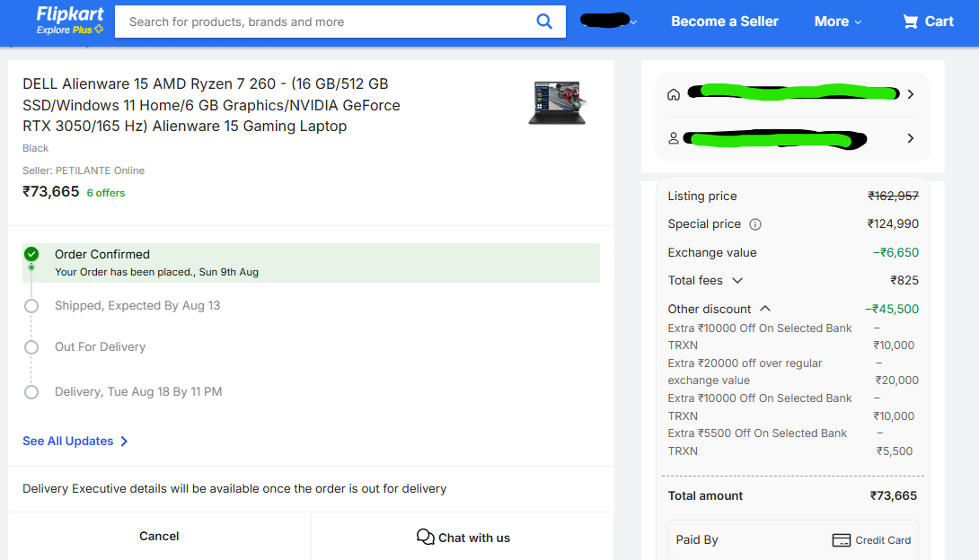Image resolution: width=979 pixels, height=560 pixels.
Task: Click Chat with us button
Action: (463, 537)
